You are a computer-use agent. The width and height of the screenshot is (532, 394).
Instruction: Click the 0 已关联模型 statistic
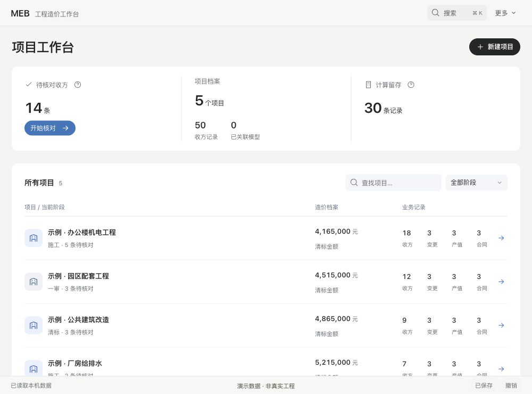pos(245,130)
